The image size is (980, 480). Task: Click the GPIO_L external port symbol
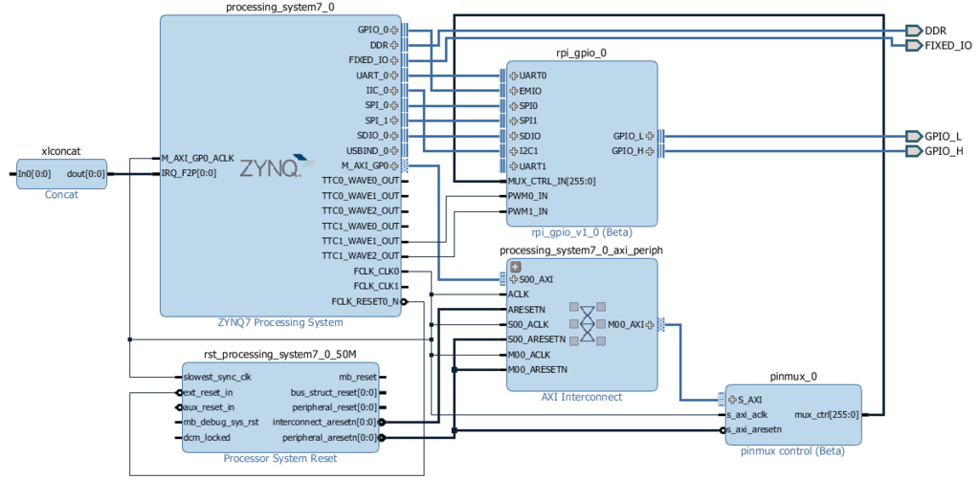click(x=913, y=136)
